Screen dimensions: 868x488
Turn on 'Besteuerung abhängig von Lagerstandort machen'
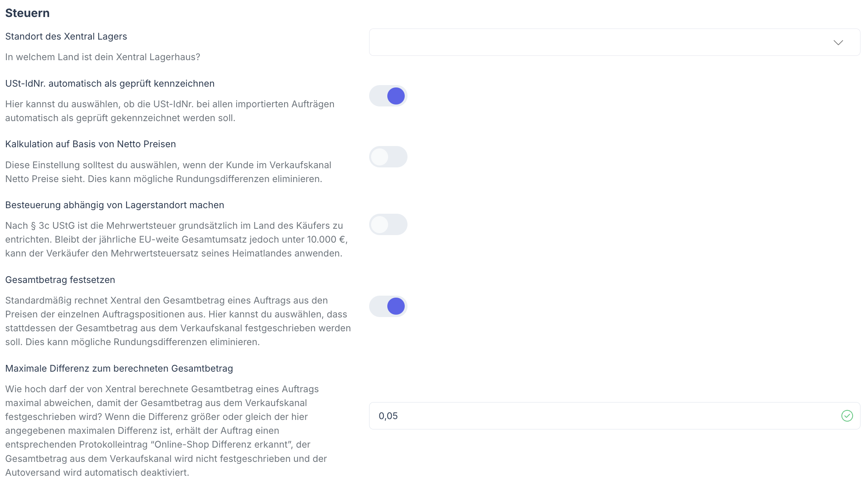point(388,224)
